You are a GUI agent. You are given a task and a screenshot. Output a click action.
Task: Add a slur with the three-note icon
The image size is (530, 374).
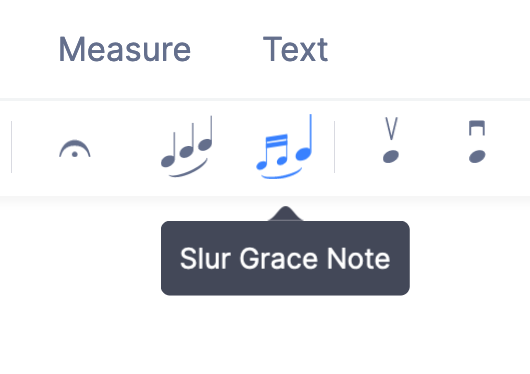click(x=187, y=146)
